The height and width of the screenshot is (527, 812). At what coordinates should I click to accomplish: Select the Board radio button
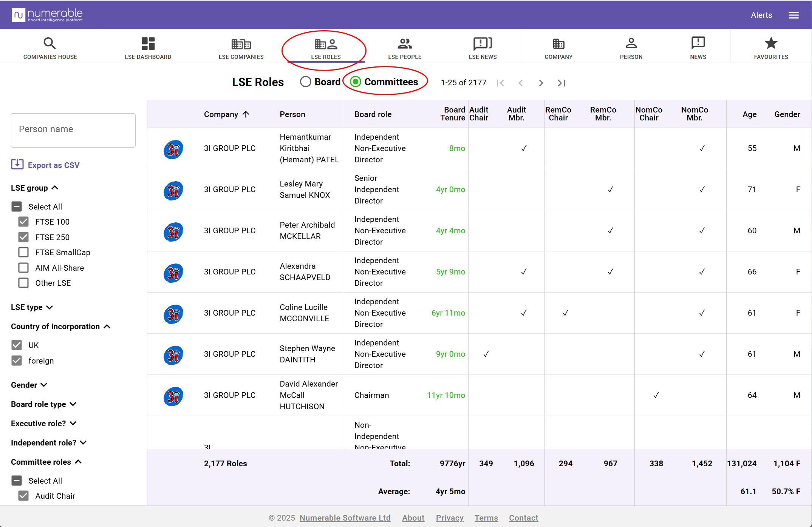point(306,82)
